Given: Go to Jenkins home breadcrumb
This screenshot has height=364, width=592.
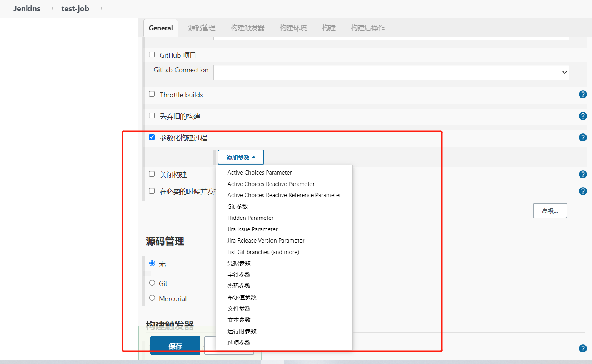Looking at the screenshot, I should coord(27,8).
